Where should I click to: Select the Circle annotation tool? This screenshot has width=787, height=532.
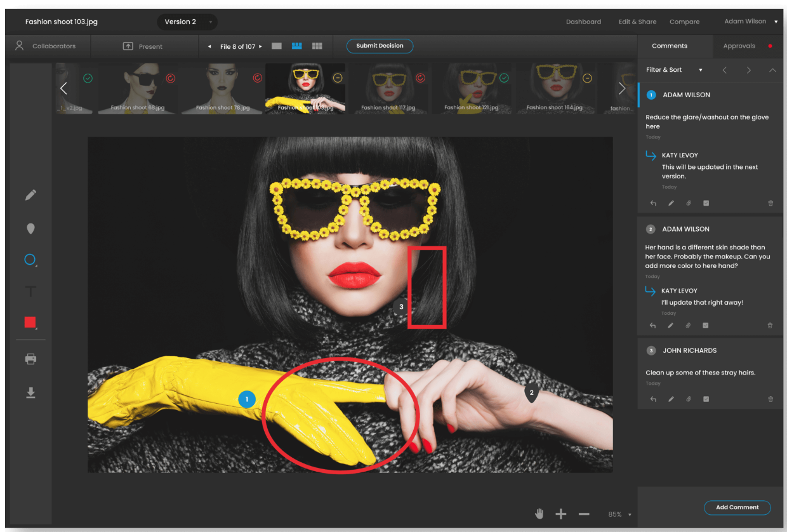point(30,259)
